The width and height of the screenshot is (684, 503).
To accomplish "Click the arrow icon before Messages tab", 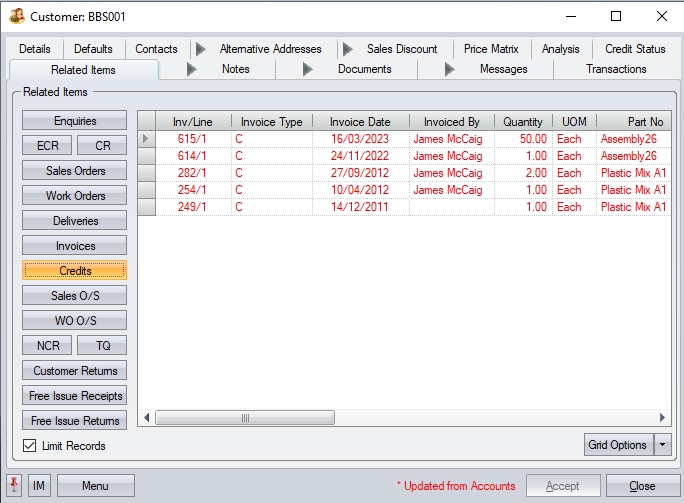I will coord(449,69).
